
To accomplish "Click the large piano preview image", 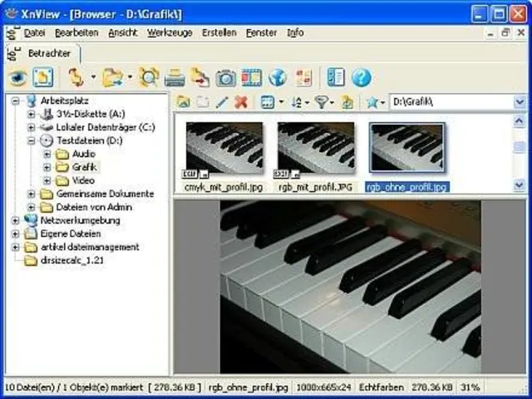I will (x=350, y=287).
